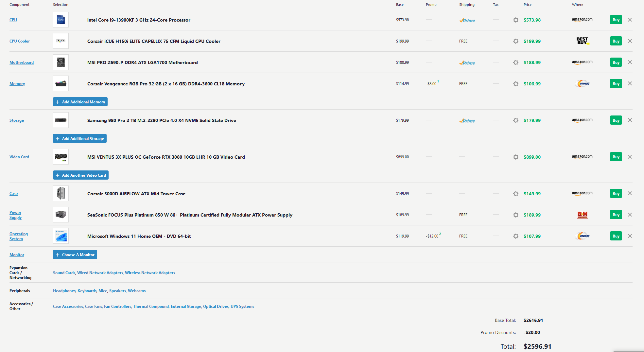Click Add Additional Storage button
Screen dimensions: 644x352
[80, 138]
